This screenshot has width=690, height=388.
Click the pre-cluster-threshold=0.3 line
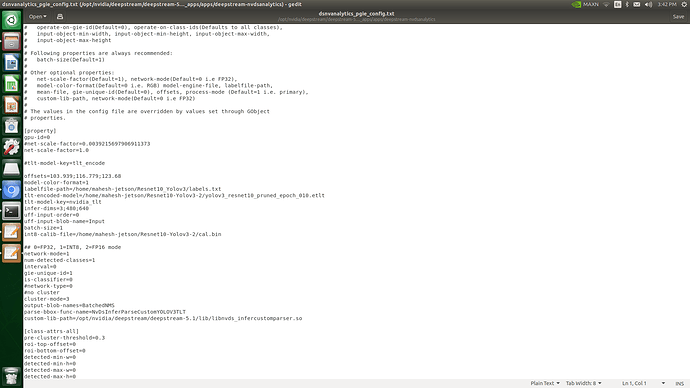(64, 338)
